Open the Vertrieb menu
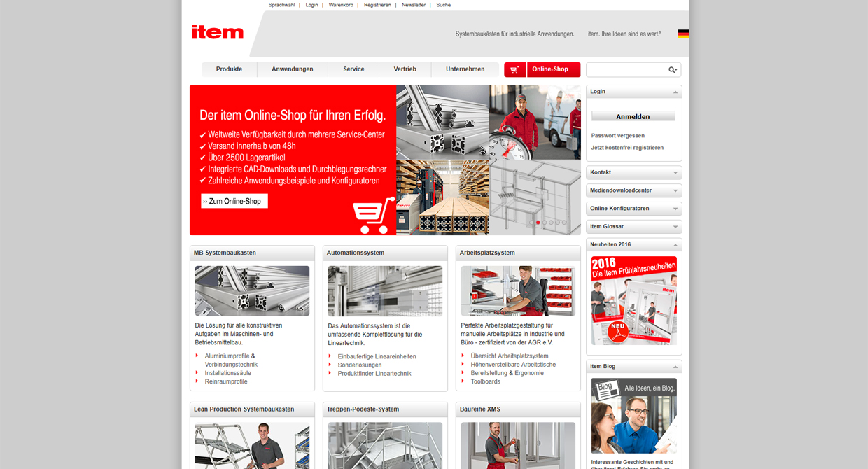The image size is (868, 469). (x=405, y=69)
